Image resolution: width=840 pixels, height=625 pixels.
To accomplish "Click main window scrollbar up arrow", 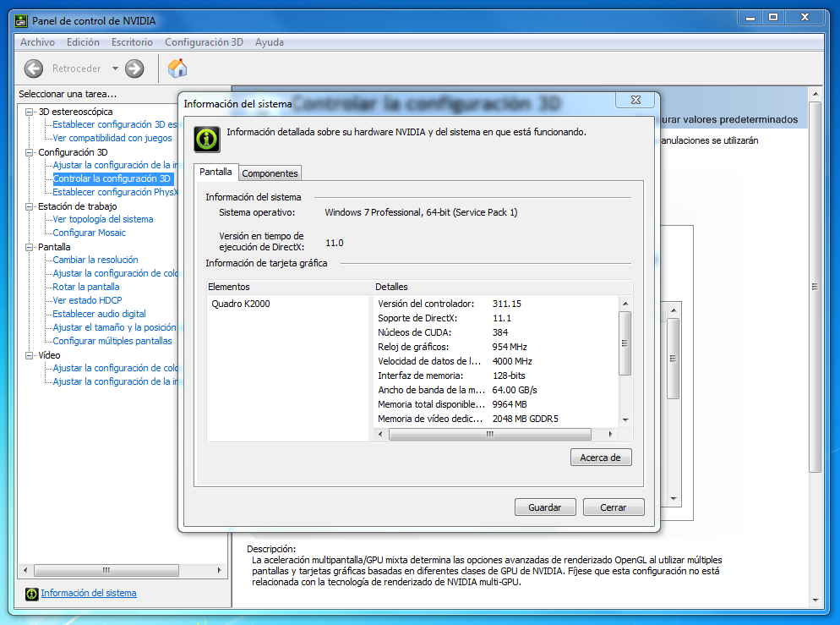I will click(815, 94).
